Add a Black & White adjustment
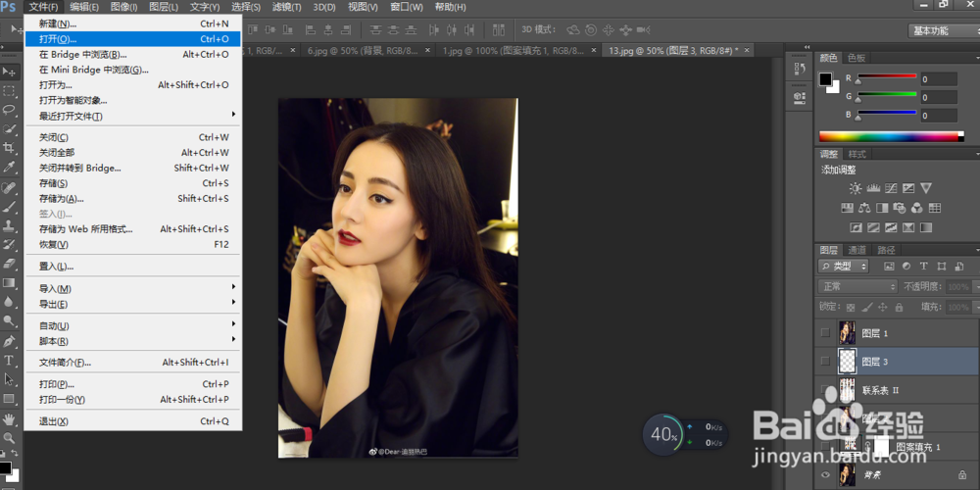Screen dimensions: 980x490 tap(883, 208)
